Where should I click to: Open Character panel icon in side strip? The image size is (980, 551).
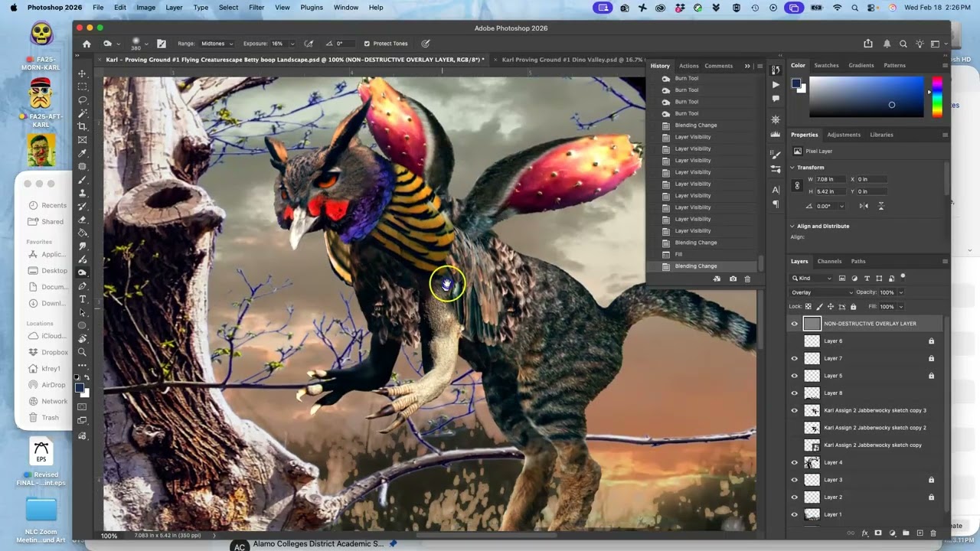(776, 189)
